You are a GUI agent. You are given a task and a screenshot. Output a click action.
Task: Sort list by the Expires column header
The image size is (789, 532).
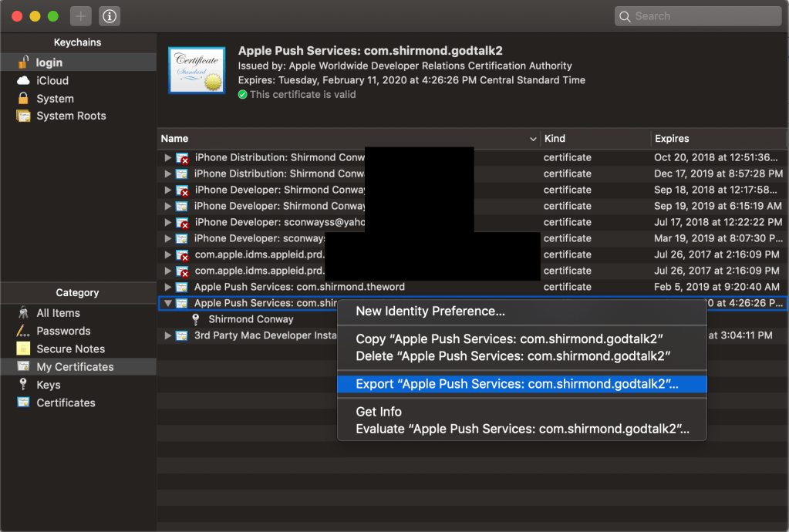(x=671, y=139)
